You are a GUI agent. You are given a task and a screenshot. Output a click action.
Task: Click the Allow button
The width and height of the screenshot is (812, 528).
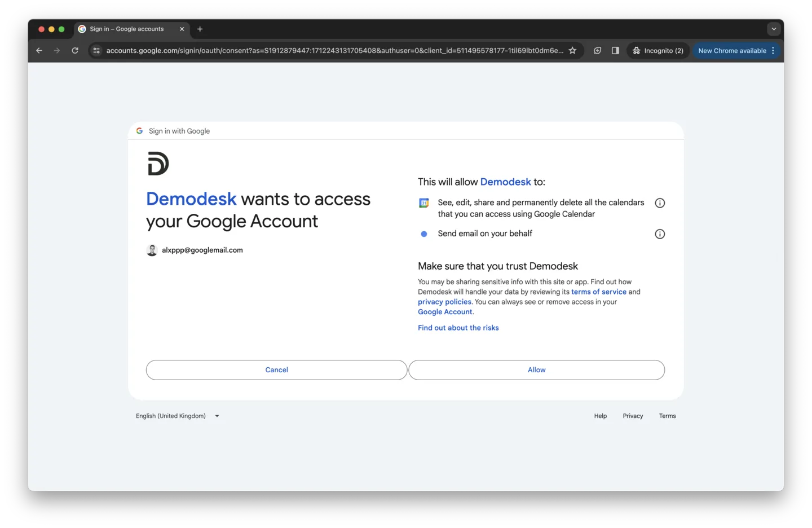(x=537, y=370)
